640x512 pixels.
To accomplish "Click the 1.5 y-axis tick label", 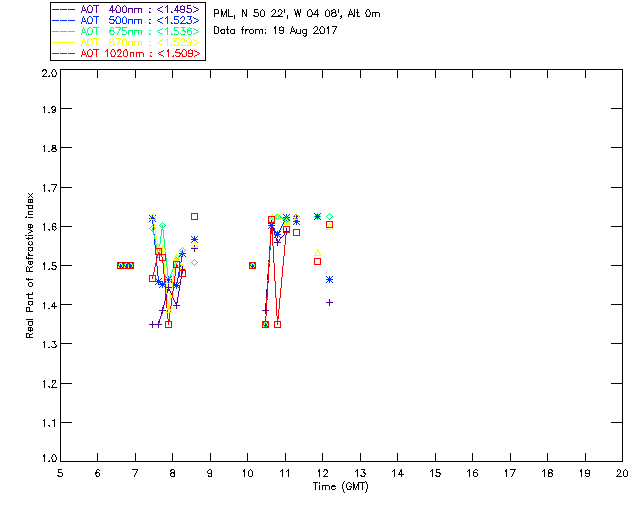I will tap(49, 266).
